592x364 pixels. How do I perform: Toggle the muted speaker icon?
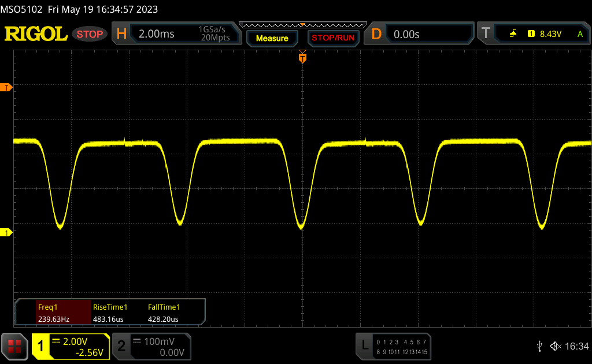pyautogui.click(x=556, y=346)
